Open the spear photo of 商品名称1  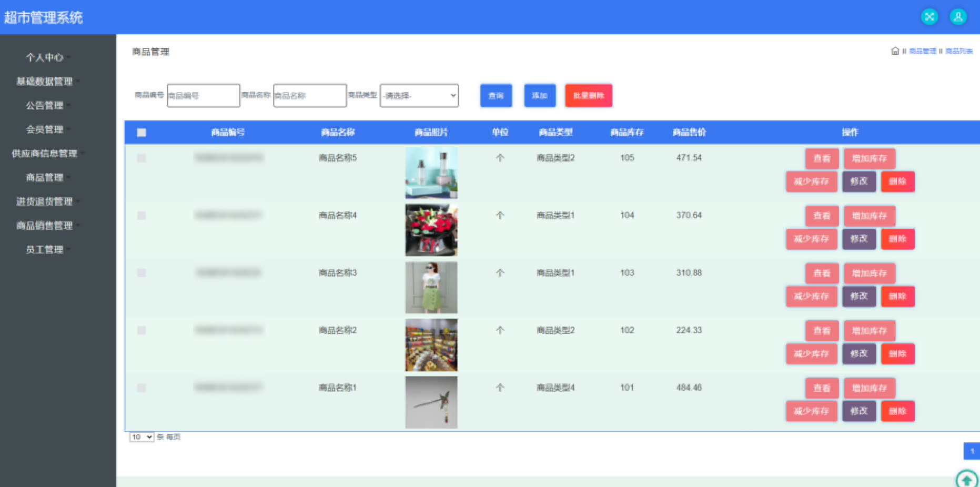click(x=431, y=402)
